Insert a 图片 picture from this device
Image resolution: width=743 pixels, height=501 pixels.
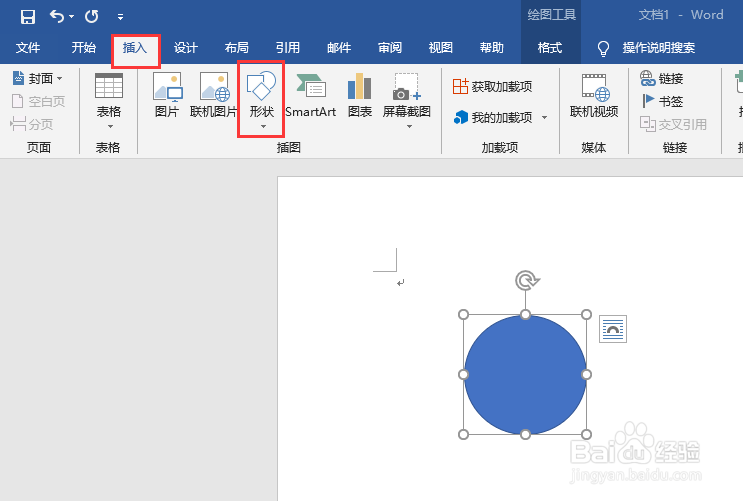[x=167, y=95]
